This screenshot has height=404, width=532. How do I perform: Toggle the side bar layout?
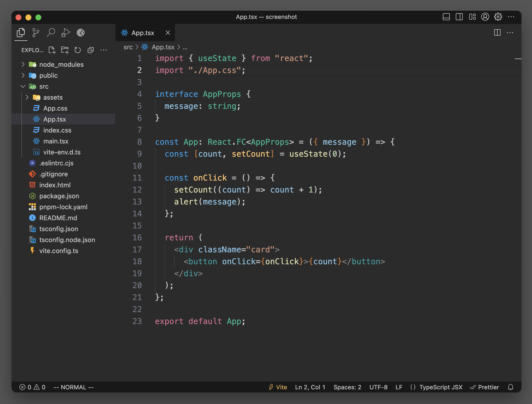click(x=459, y=17)
